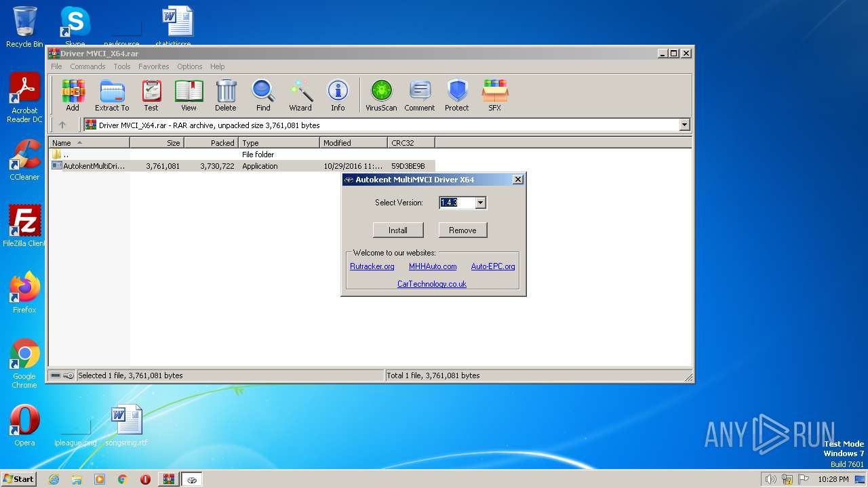Click WinRAR taskbar button

(x=168, y=479)
